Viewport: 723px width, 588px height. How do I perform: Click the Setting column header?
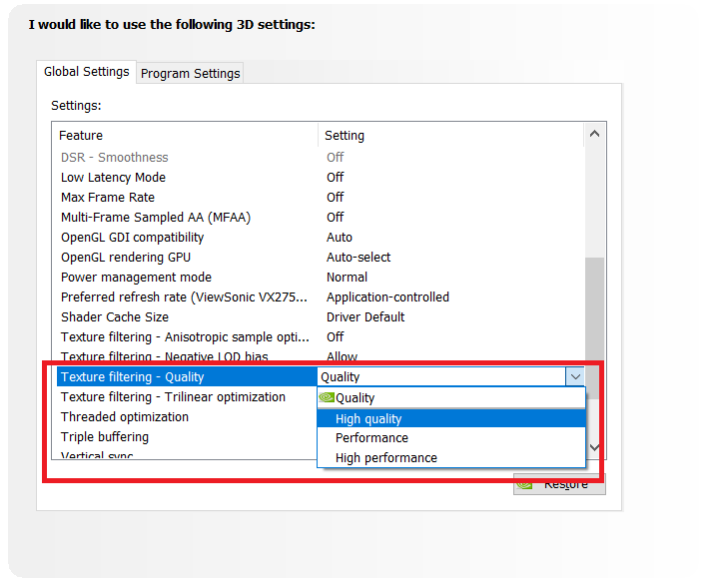tap(345, 135)
